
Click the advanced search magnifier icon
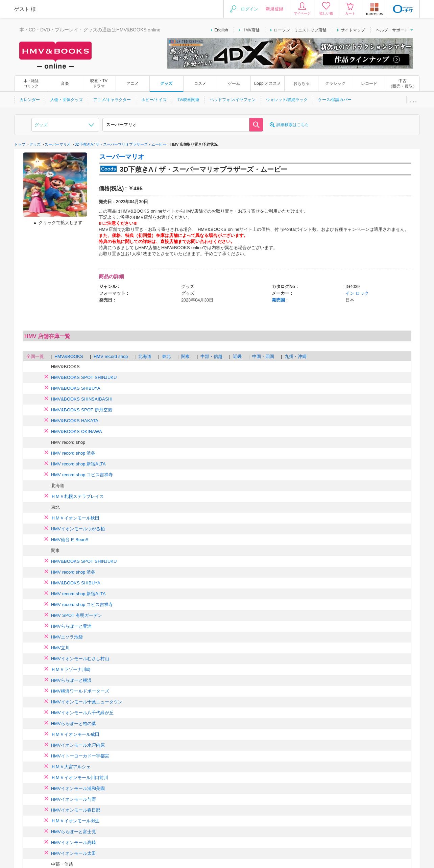click(272, 125)
